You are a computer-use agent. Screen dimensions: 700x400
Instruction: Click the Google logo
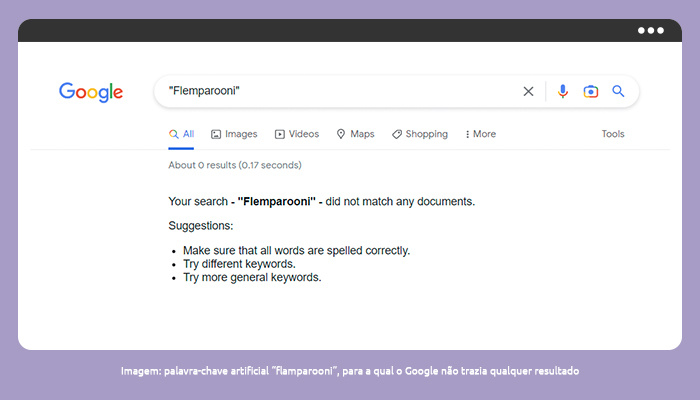[x=91, y=92]
